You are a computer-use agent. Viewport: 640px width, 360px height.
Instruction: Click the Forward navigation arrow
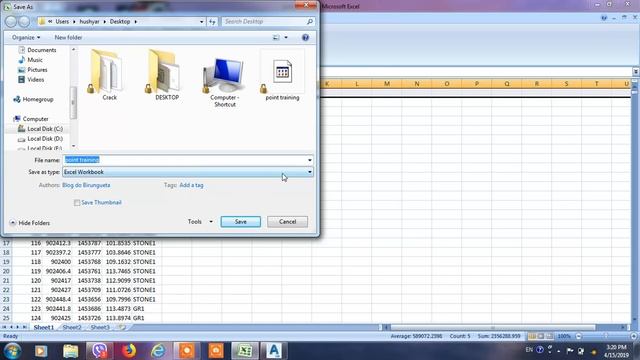[x=24, y=22]
